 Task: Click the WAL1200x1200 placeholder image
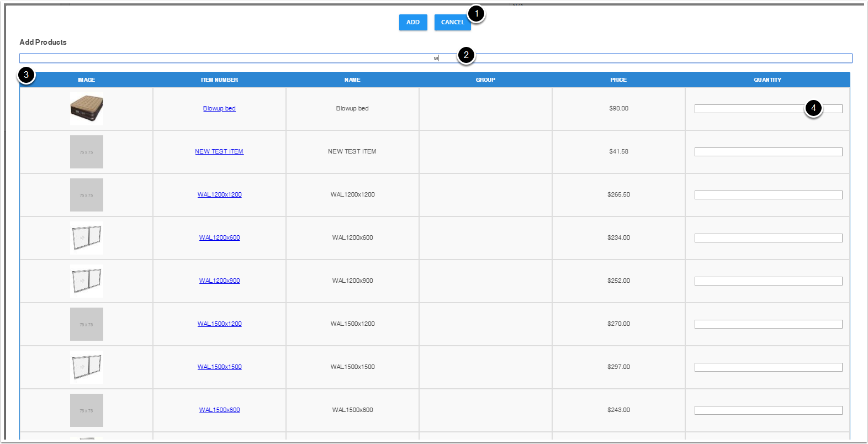(87, 195)
